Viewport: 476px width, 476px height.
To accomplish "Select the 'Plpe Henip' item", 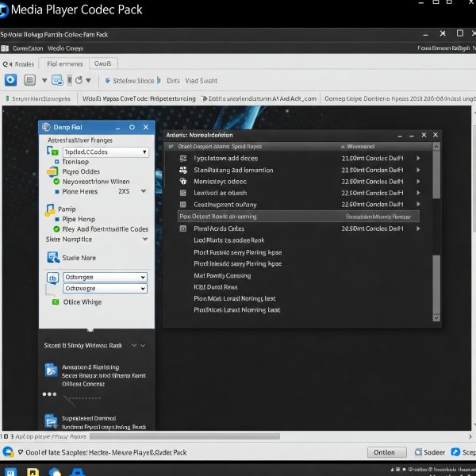I will 79,219.
